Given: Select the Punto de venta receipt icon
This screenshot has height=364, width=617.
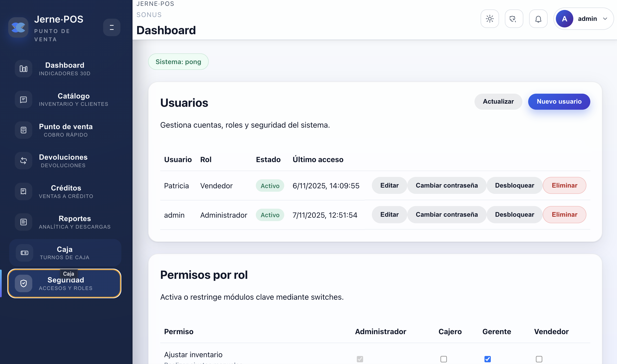Looking at the screenshot, I should [24, 130].
